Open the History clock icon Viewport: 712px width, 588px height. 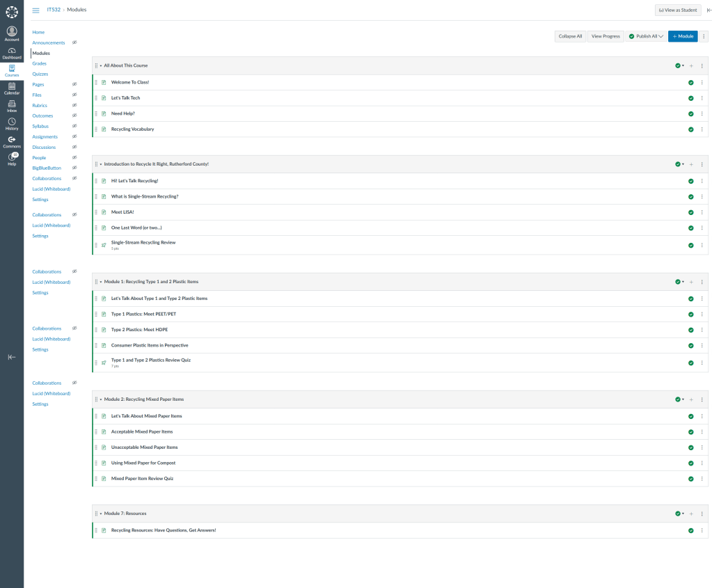click(12, 122)
